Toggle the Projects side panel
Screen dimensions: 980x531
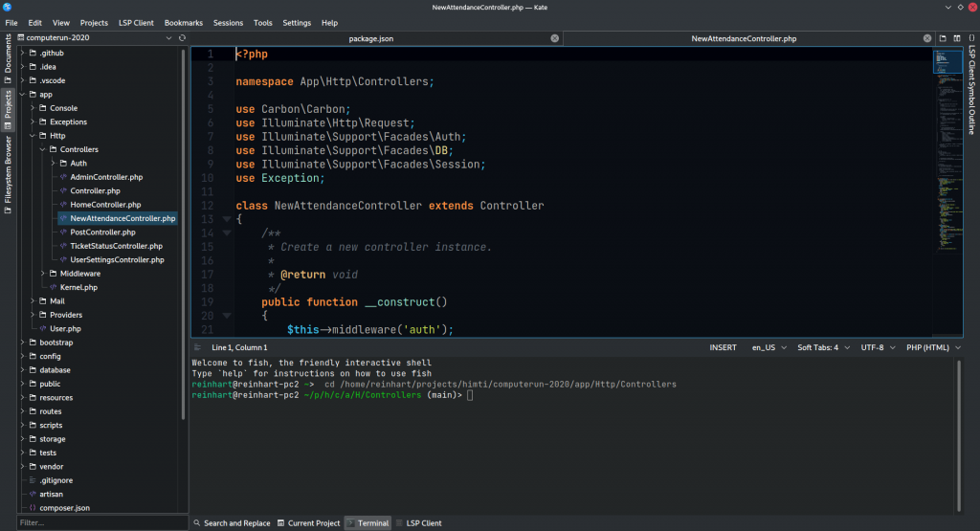point(8,102)
